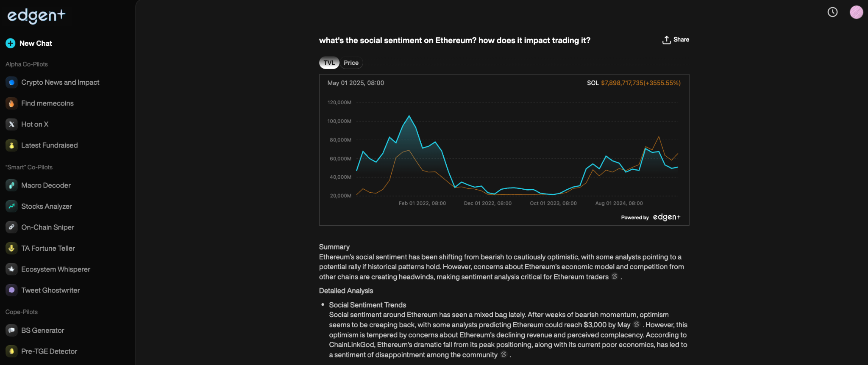This screenshot has width=868, height=365.
Task: Open Ecosystem Whisperer from the sidebar
Action: [56, 269]
